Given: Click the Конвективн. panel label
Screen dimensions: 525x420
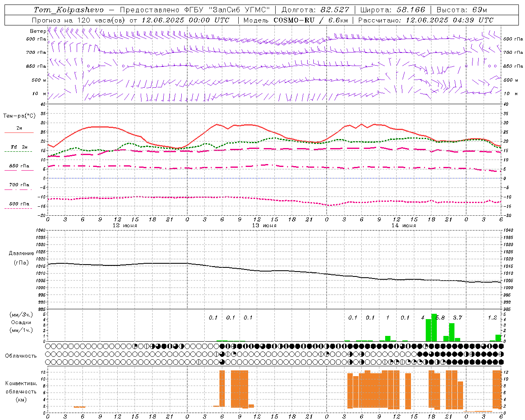Looking at the screenshot, I should [21, 383].
